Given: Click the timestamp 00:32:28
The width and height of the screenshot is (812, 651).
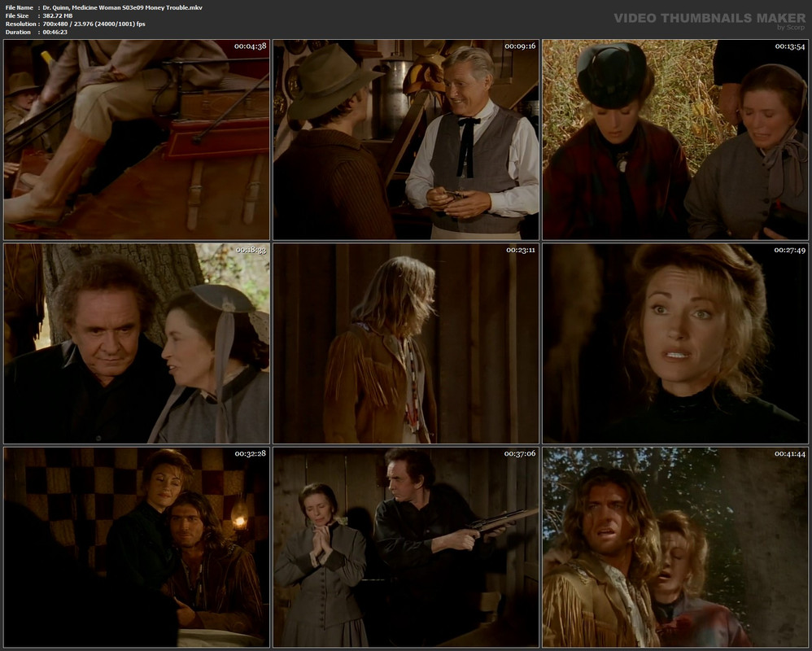Looking at the screenshot, I should (250, 454).
